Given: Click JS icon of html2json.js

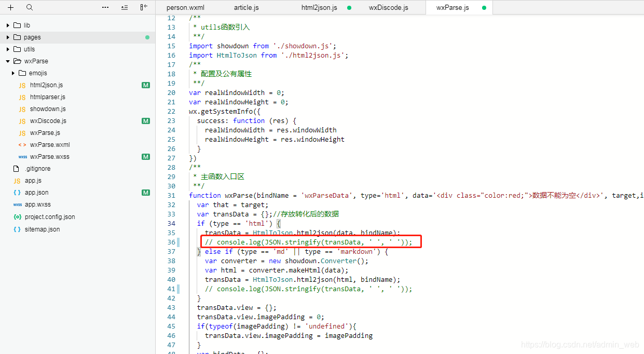Looking at the screenshot, I should (22, 85).
